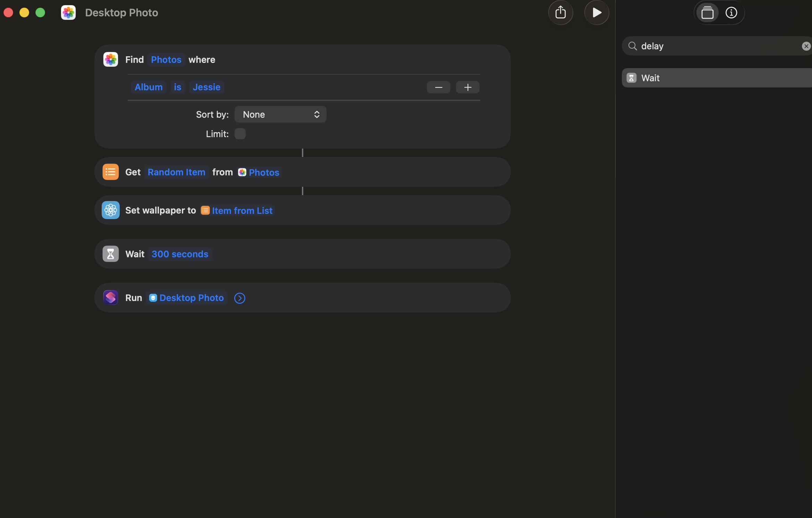Show shortcut details info icon

tap(731, 13)
